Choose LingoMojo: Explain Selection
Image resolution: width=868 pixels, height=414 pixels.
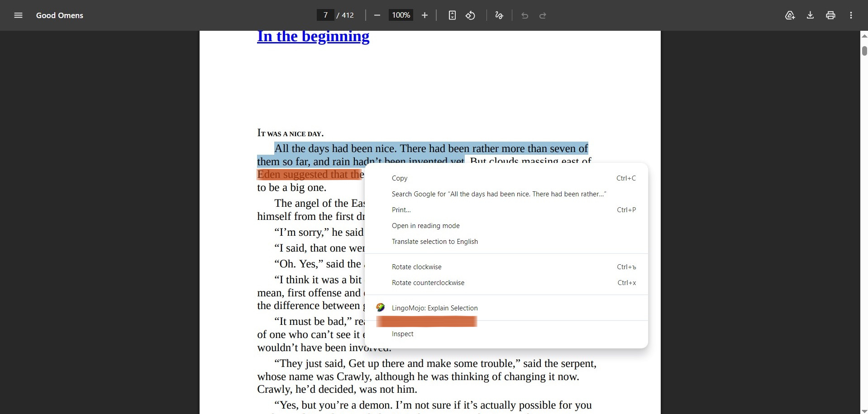point(506,308)
